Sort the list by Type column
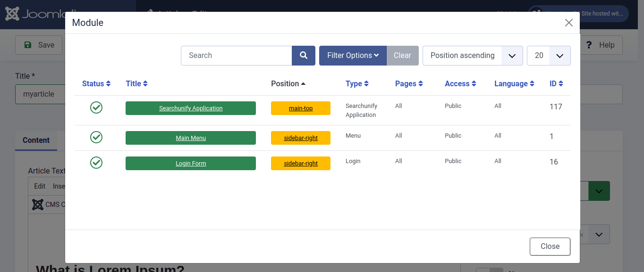 (357, 84)
